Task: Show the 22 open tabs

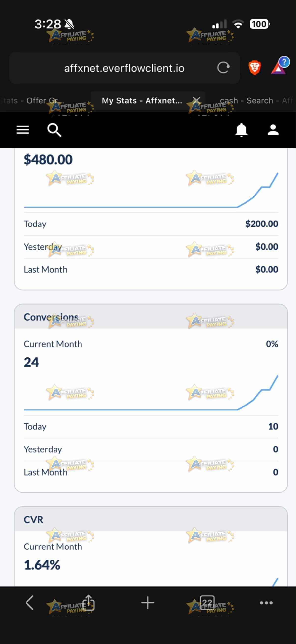Action: click(207, 603)
